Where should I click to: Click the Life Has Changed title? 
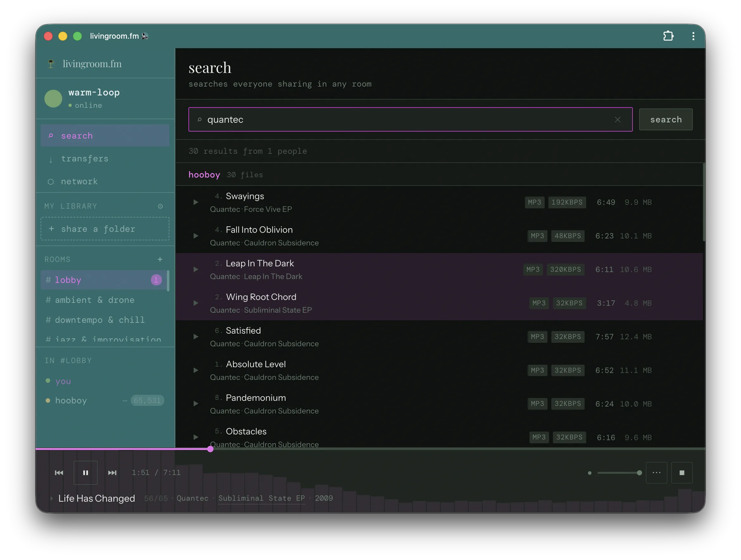click(x=96, y=498)
